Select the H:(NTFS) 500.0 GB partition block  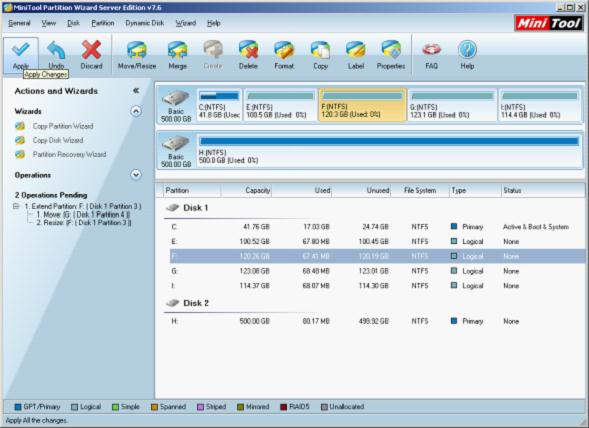click(389, 151)
